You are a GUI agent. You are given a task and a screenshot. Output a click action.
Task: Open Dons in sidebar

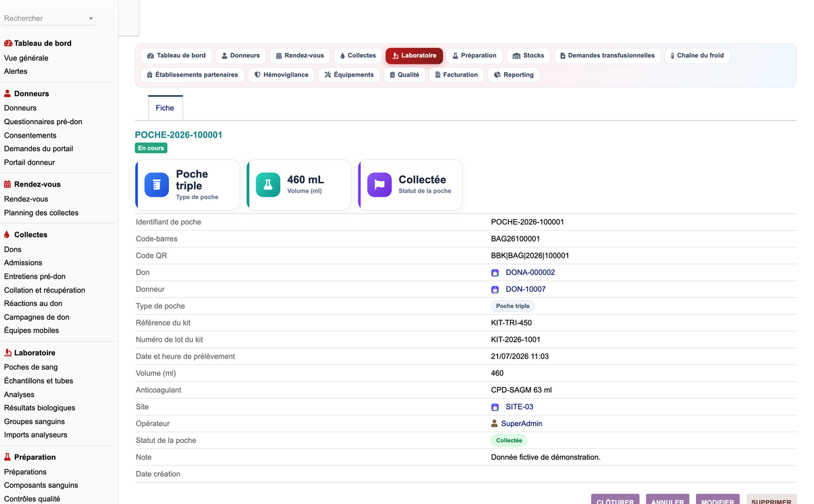pos(13,250)
